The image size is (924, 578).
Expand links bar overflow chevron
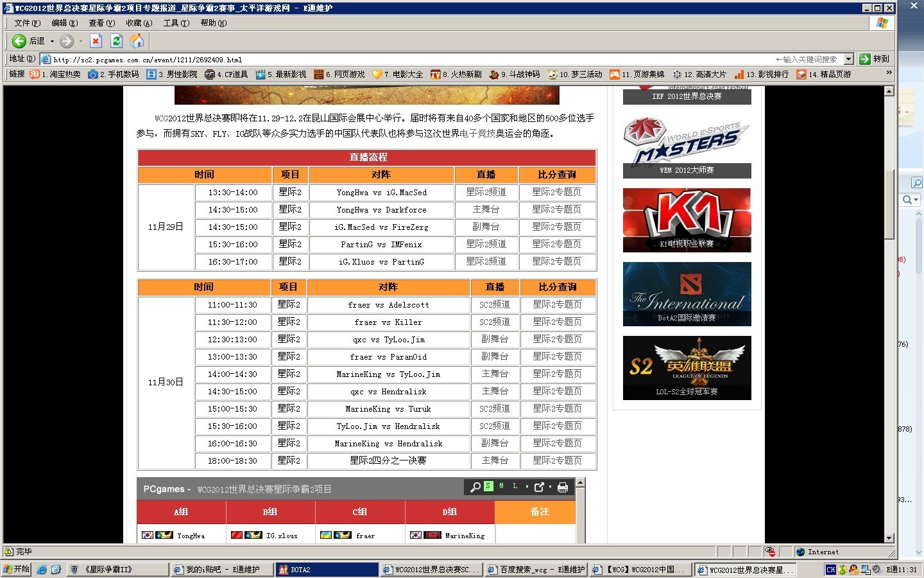[889, 73]
